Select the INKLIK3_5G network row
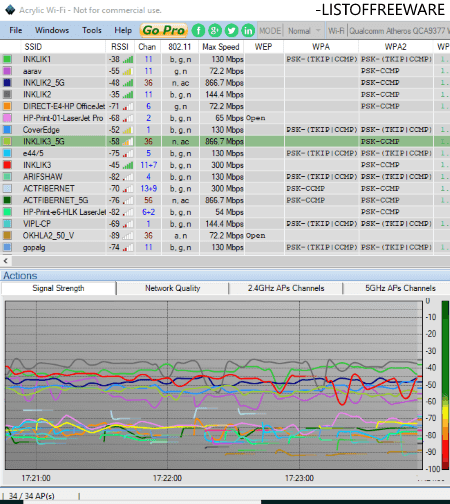 click(x=225, y=142)
